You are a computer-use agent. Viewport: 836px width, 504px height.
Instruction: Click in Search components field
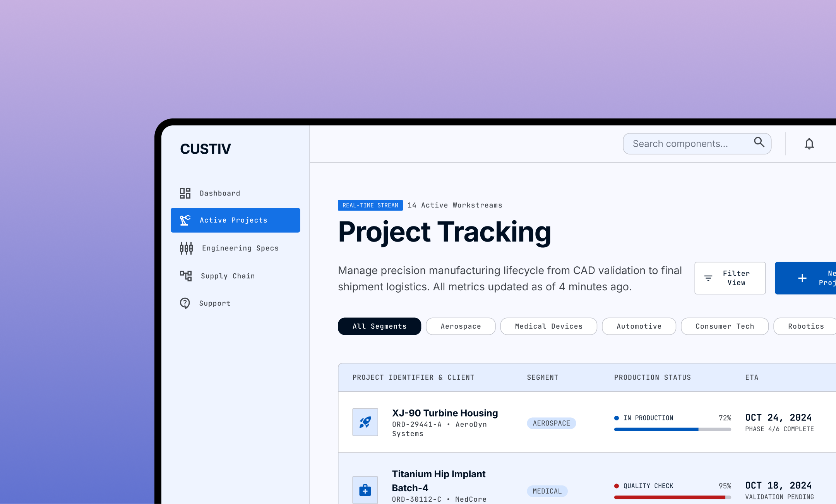697,144
